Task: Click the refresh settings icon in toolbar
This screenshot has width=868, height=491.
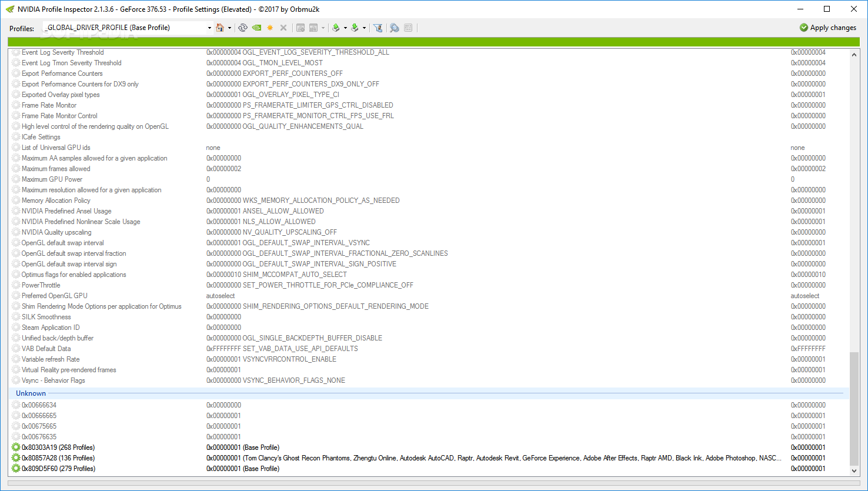Action: pos(243,28)
